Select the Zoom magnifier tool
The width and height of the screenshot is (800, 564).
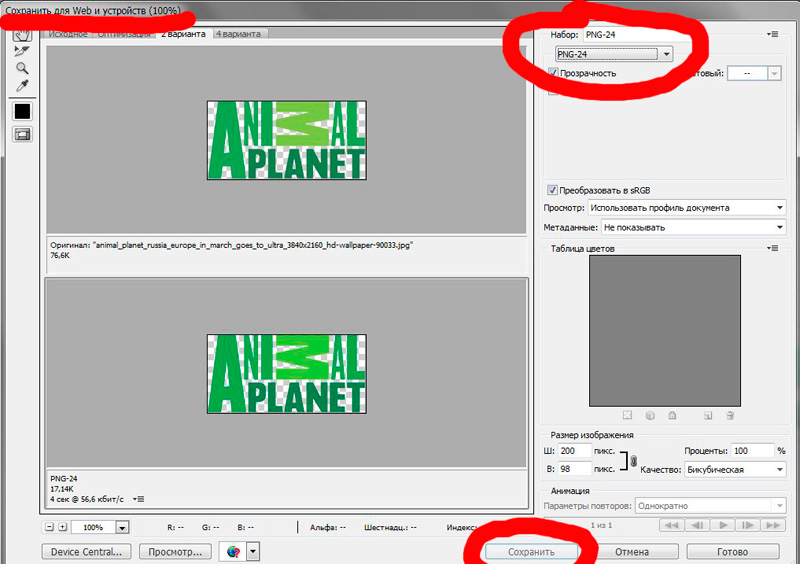[22, 68]
